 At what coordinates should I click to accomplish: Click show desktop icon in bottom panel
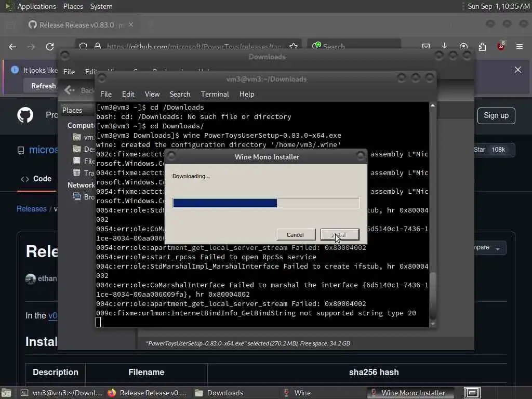pos(6,393)
